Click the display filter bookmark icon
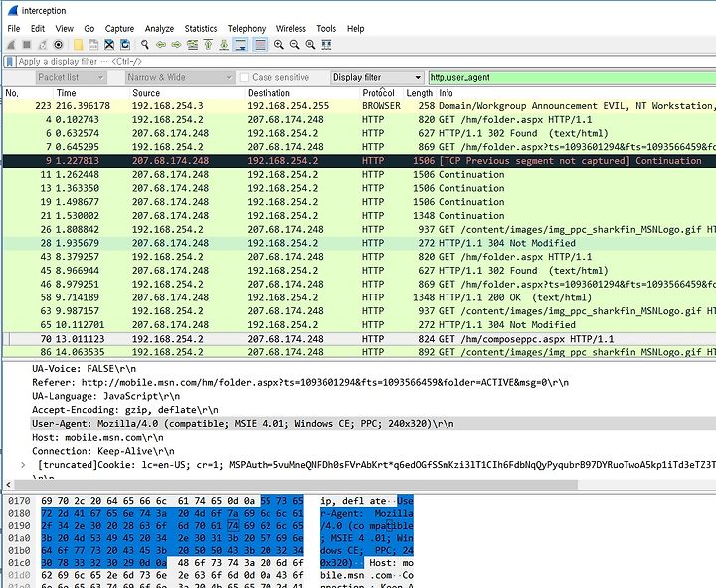This screenshot has height=588, width=716. 9,62
